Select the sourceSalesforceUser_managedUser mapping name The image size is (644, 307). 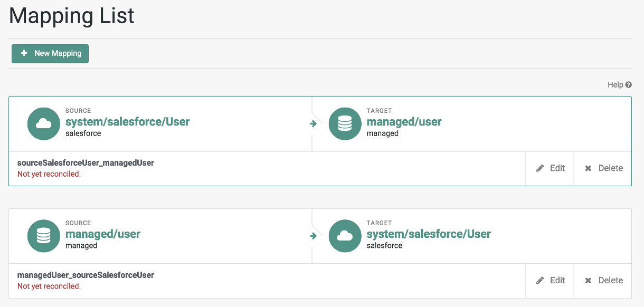[86, 163]
